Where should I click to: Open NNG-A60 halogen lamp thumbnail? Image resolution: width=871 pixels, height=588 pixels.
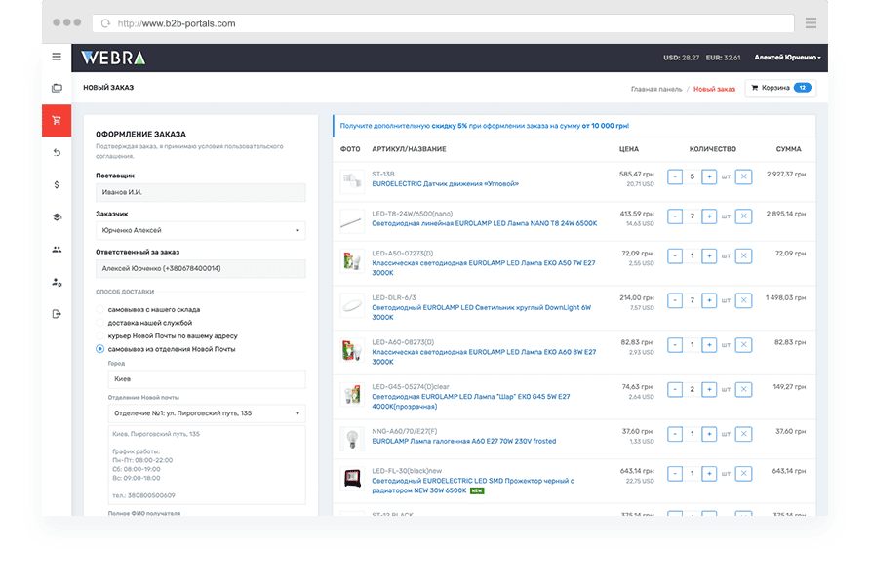[x=352, y=439]
